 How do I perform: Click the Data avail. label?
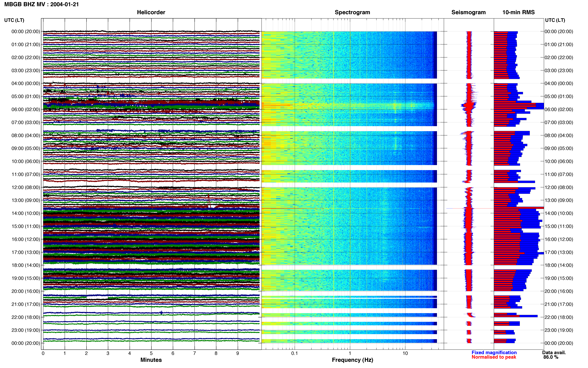[554, 352]
